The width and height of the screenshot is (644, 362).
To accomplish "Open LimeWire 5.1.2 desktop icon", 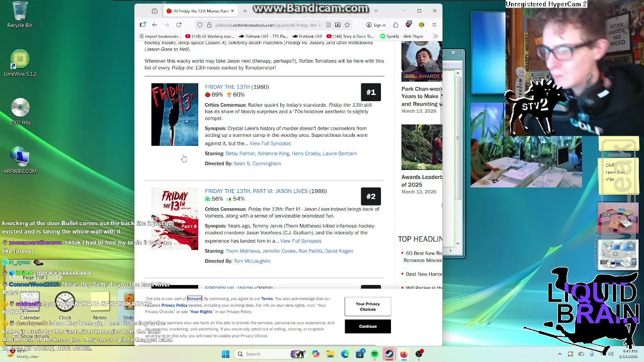I will pyautogui.click(x=20, y=63).
